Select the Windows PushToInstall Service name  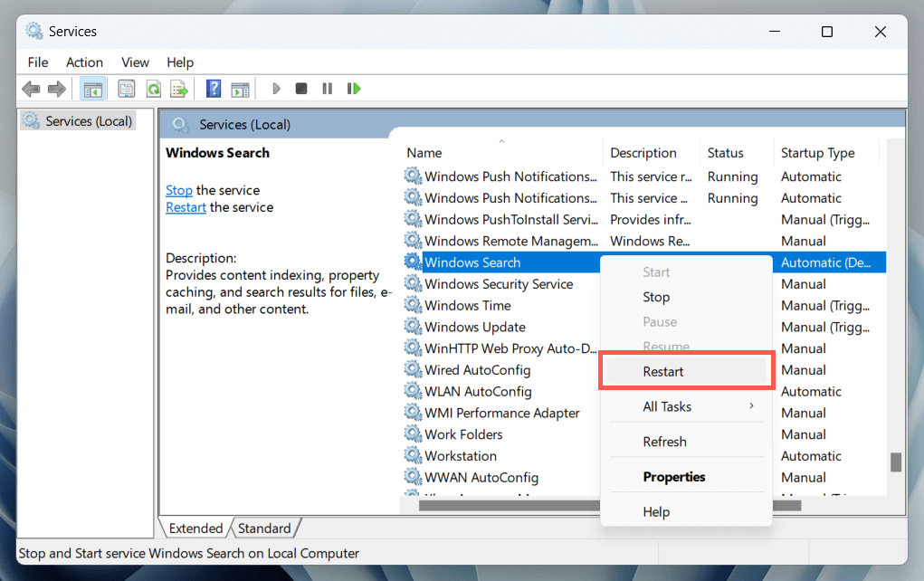(511, 219)
